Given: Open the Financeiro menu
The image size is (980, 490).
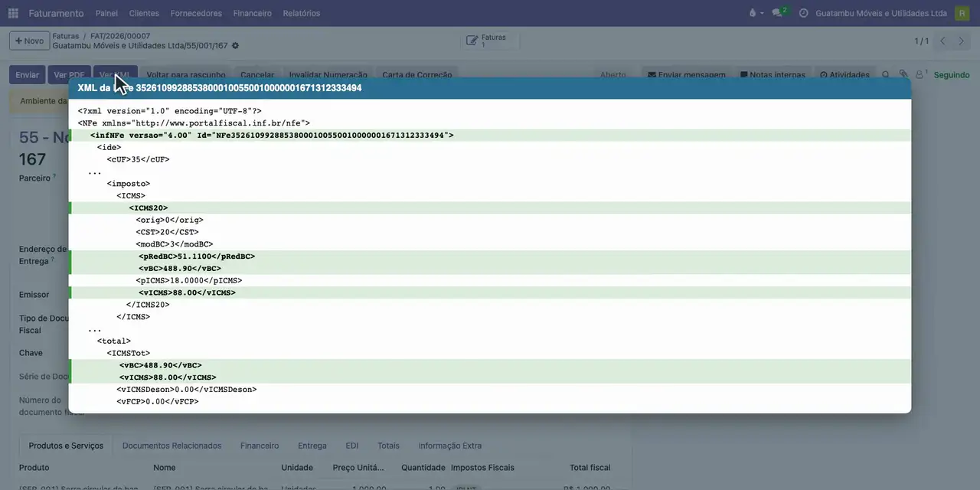Looking at the screenshot, I should (252, 13).
